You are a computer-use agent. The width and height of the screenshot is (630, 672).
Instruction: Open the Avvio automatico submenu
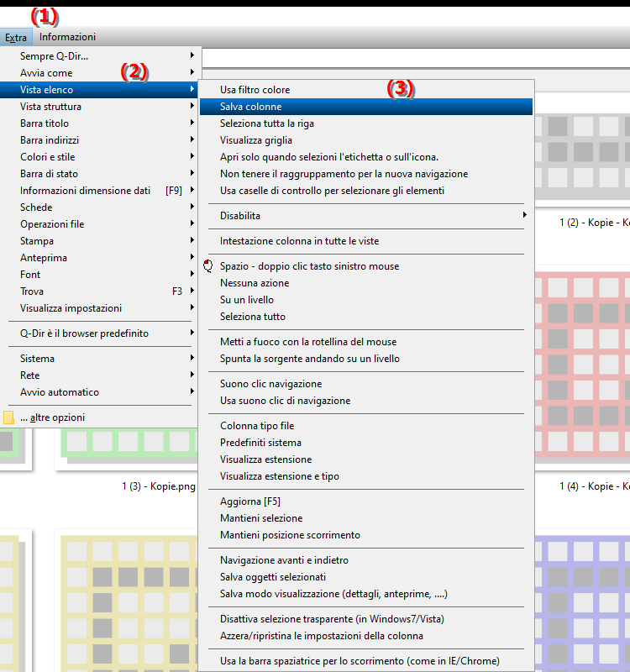(x=99, y=392)
